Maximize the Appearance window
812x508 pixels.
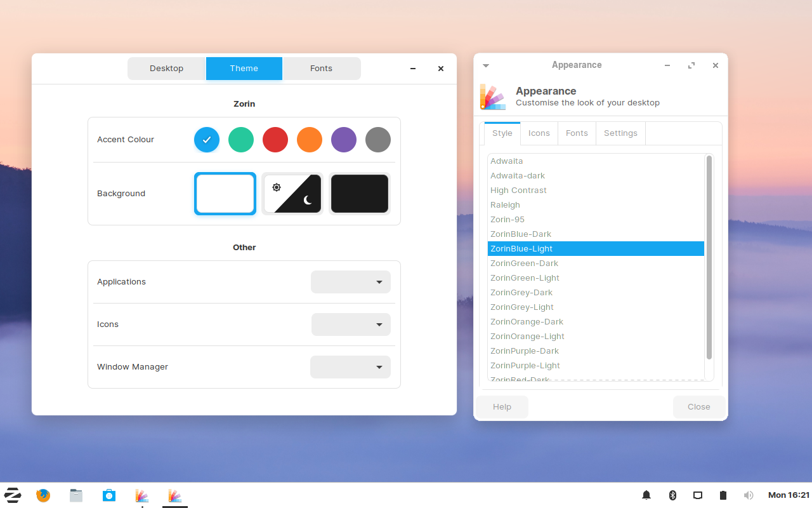click(691, 65)
